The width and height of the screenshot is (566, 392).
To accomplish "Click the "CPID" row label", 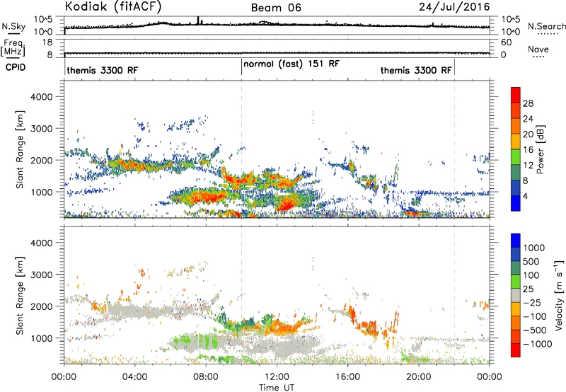I will (x=16, y=67).
